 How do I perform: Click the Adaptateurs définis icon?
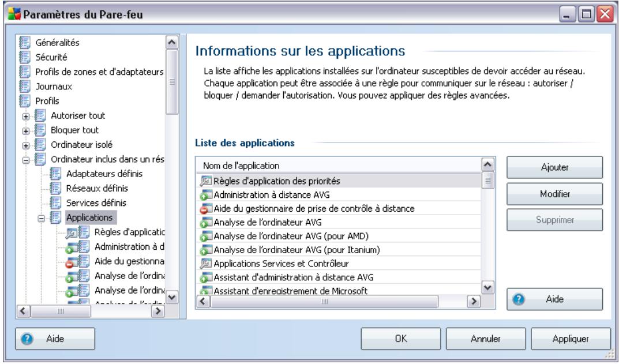[55, 174]
